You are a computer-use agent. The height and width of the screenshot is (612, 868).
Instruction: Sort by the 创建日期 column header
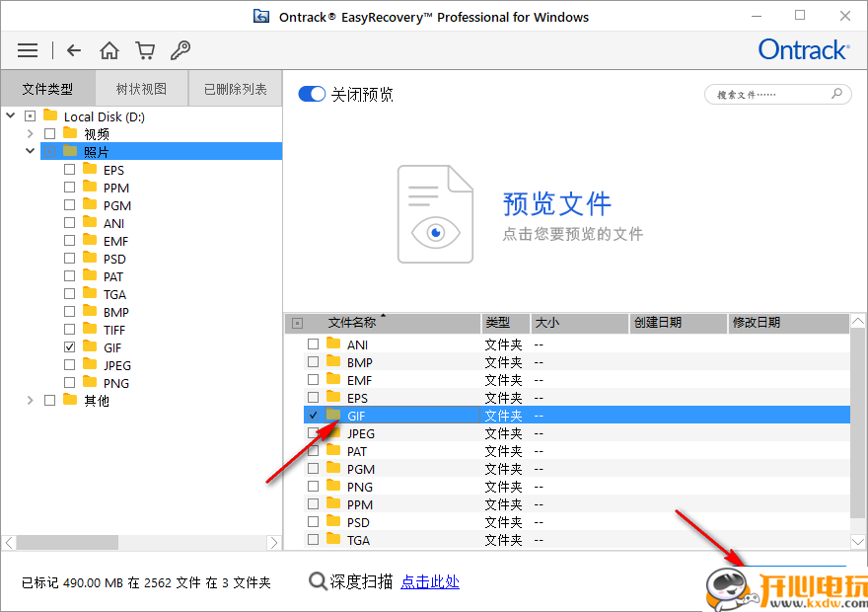pyautogui.click(x=679, y=323)
